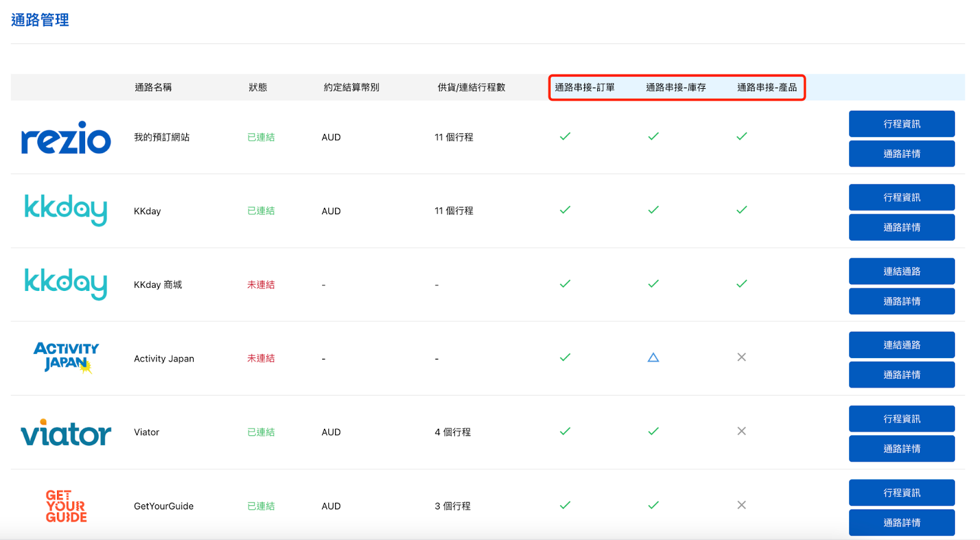980x540 pixels.
Task: Click the product checkmark in KKday 商城 row
Action: [x=742, y=284]
